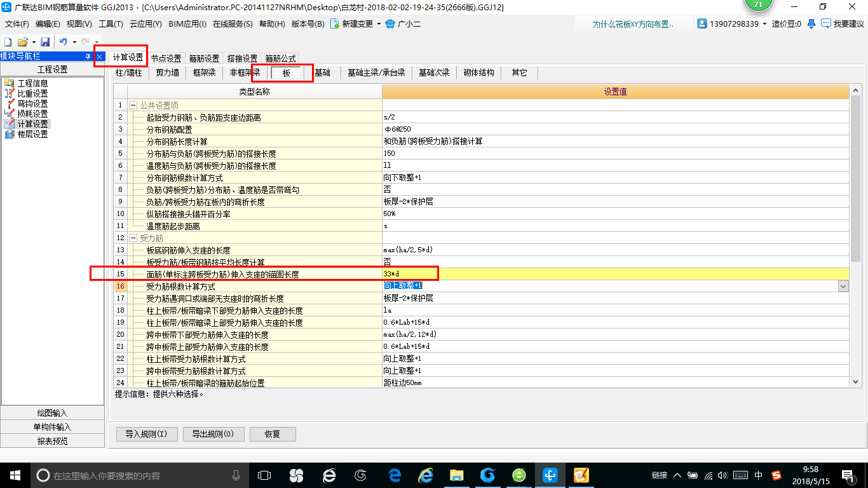Select the 柱/墙柱 component tab

click(x=128, y=73)
